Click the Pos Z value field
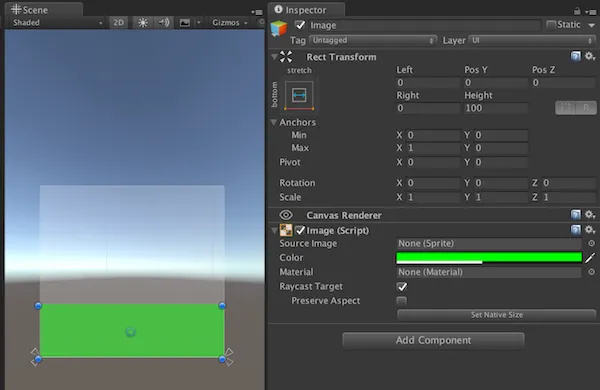 564,83
